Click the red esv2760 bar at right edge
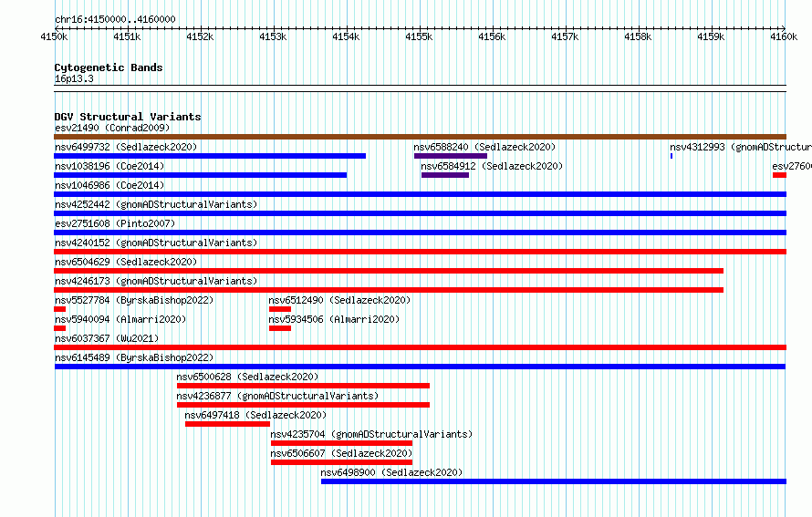The height and width of the screenshot is (517, 812). pos(779,175)
